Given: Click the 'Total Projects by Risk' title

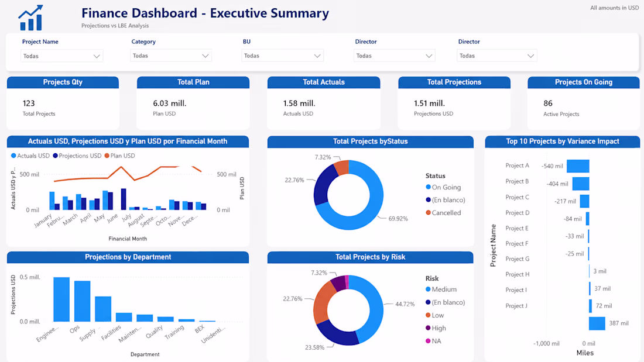Looking at the screenshot, I should [x=371, y=257].
